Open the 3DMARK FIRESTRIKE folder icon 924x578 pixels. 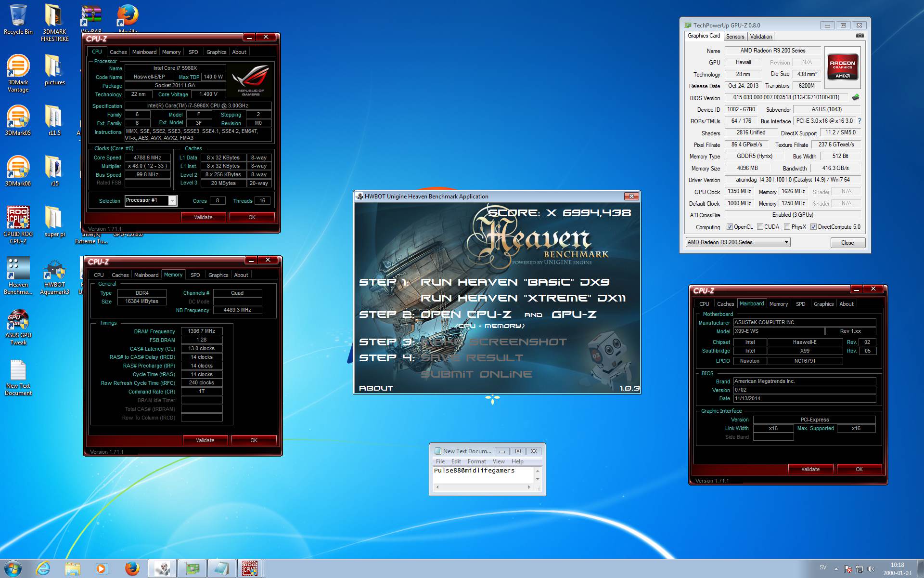click(x=54, y=23)
